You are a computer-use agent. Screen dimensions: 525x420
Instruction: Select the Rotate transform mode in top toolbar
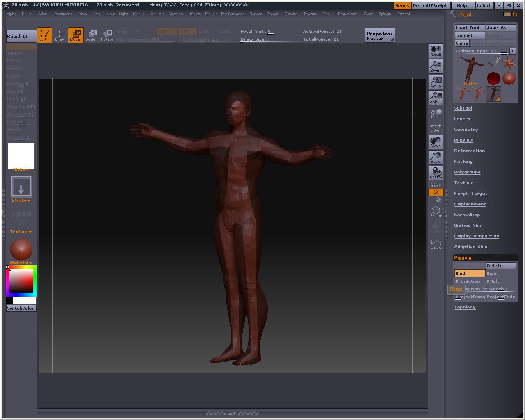107,35
